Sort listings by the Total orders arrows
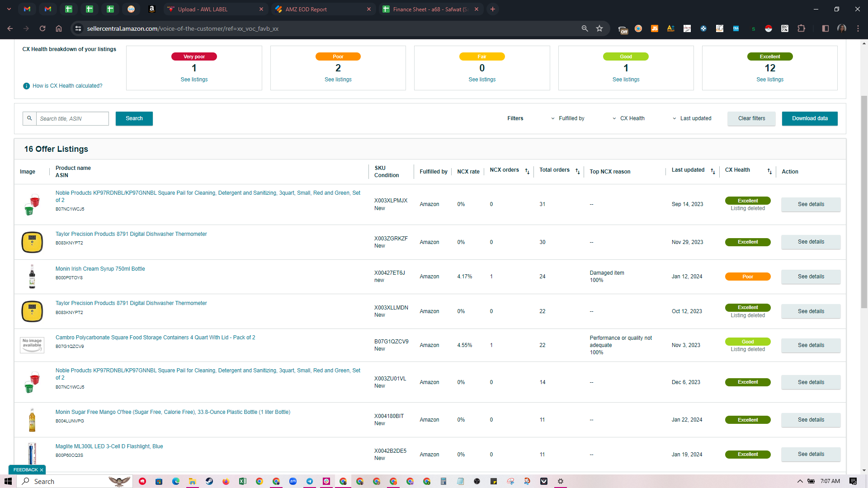The height and width of the screenshot is (488, 868). [x=577, y=171]
